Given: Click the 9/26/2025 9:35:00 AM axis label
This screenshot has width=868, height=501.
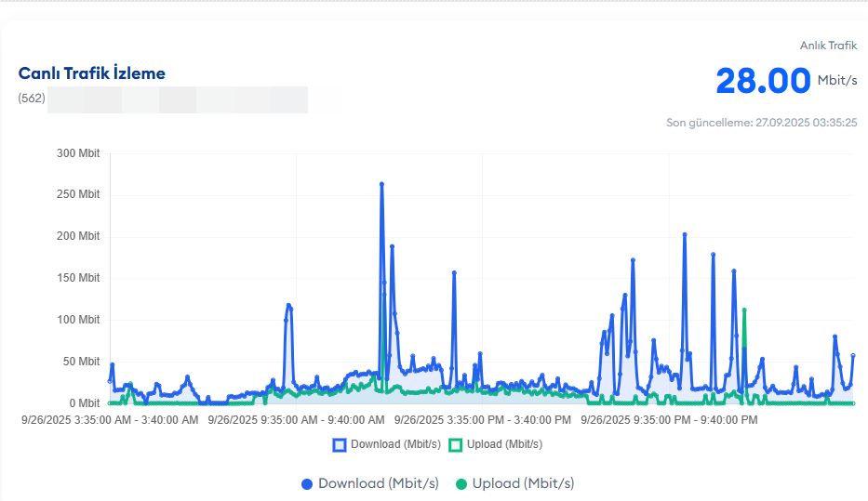Looking at the screenshot, I should [x=296, y=420].
